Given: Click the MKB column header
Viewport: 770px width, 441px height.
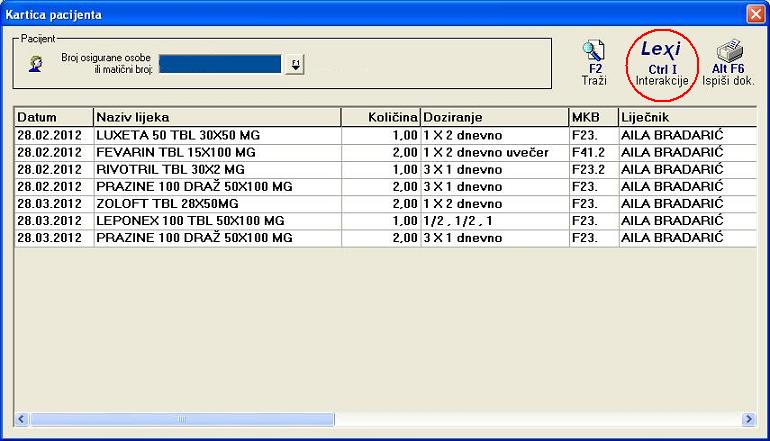Looking at the screenshot, I should (594, 117).
